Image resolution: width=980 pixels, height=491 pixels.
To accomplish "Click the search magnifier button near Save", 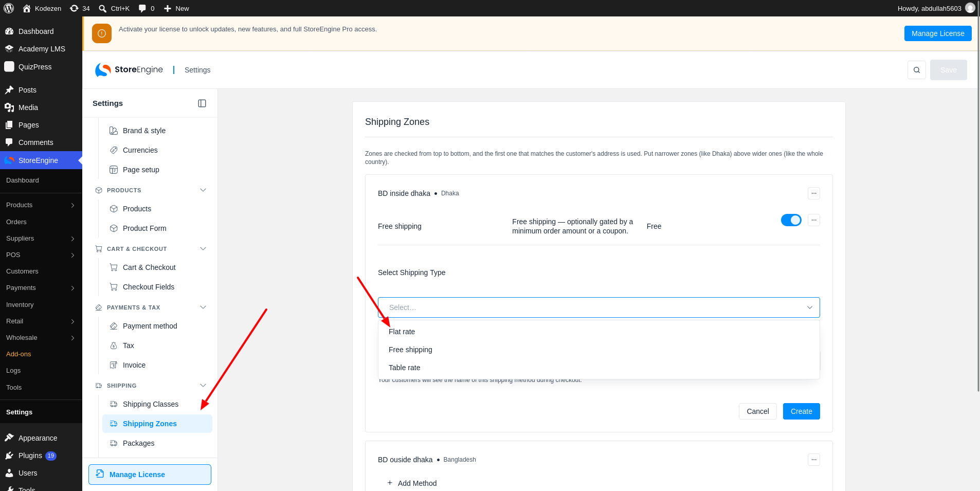I will [x=916, y=70].
